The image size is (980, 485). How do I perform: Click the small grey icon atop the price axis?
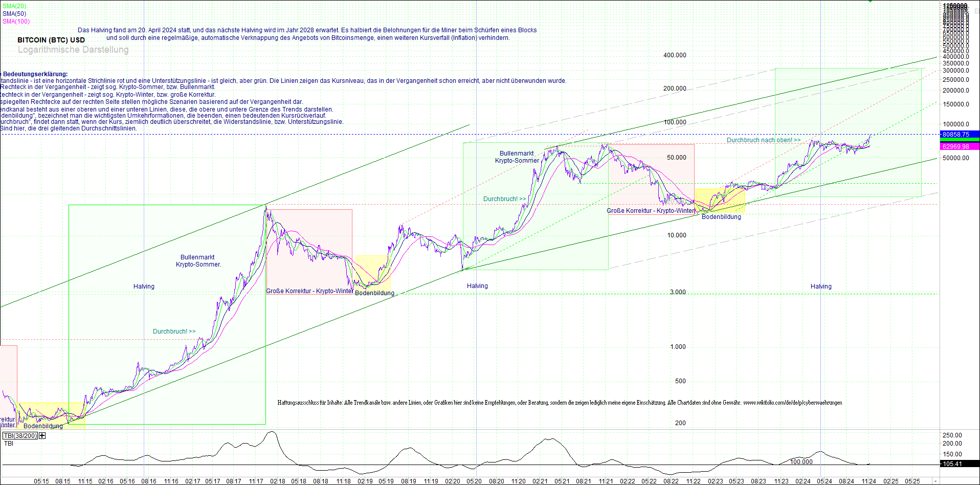click(977, 11)
